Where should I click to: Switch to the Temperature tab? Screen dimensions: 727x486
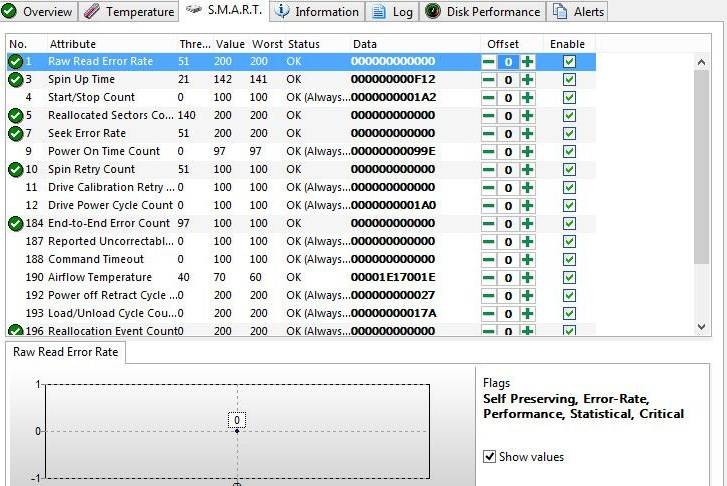(128, 12)
